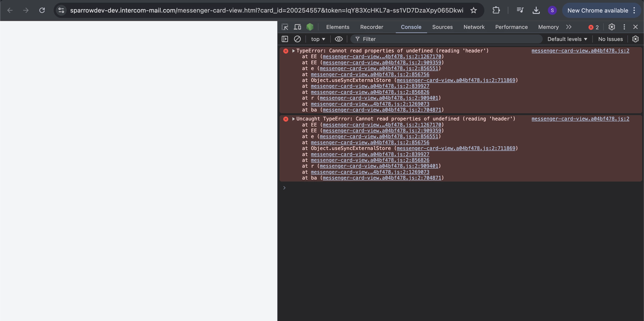Image resolution: width=644 pixels, height=321 pixels.
Task: Open the messenger-card-view.a04bf478.js:2:1267170 link in the first error
Action: [x=382, y=57]
